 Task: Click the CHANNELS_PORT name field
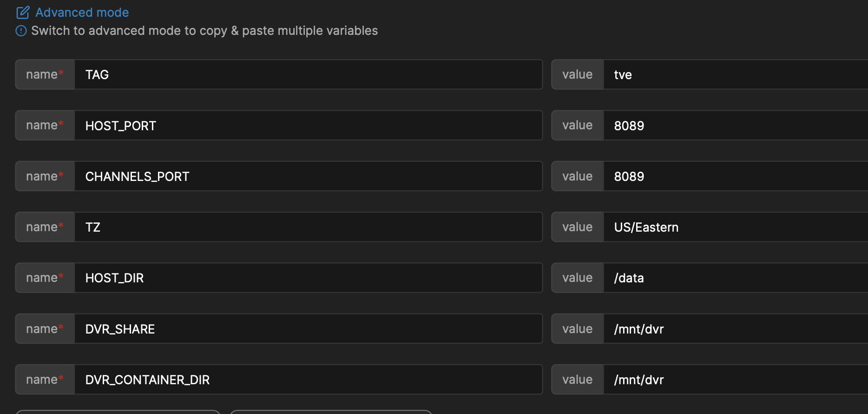click(x=308, y=176)
